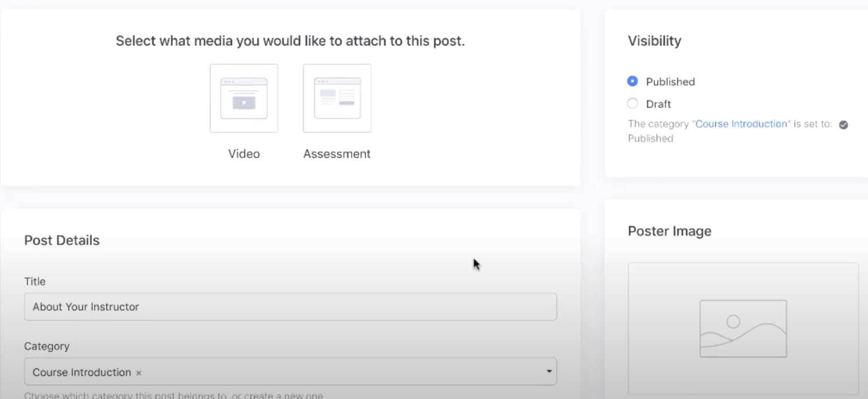
Task: Click the "Assessment" text label
Action: click(x=337, y=154)
